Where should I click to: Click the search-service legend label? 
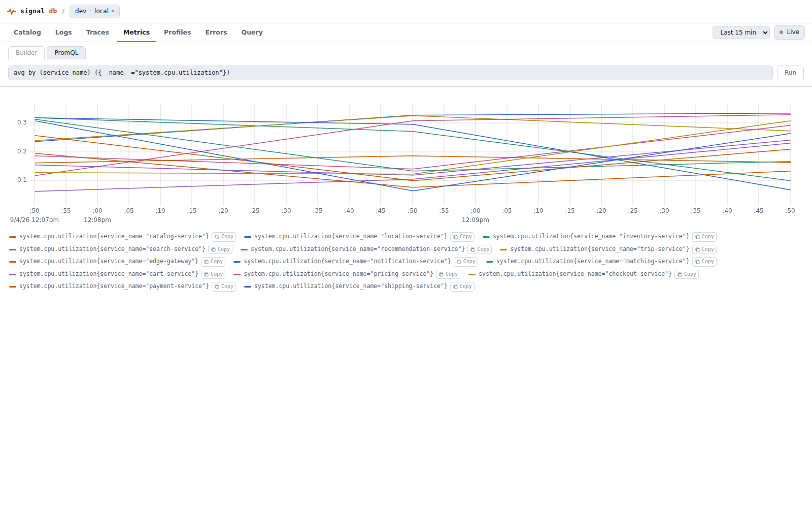pos(112,249)
